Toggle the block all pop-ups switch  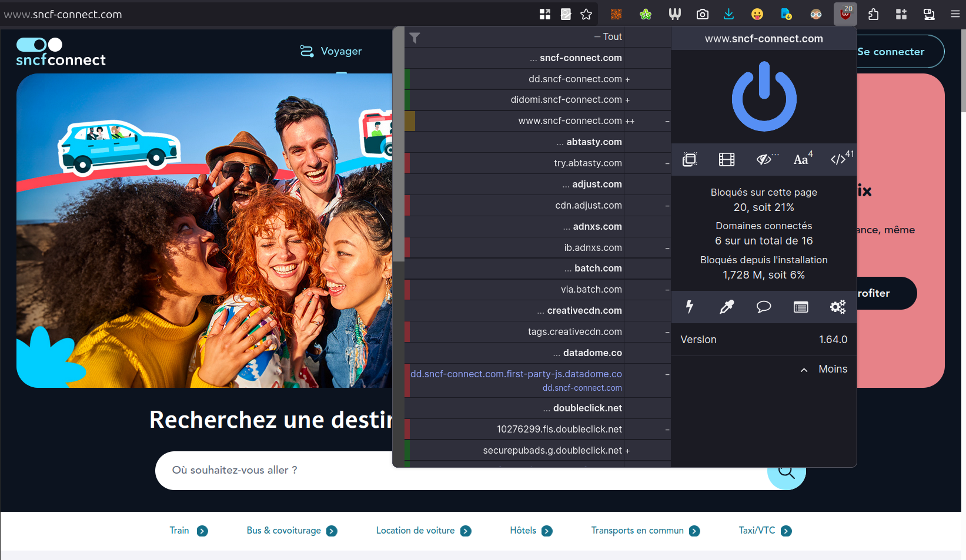pos(690,159)
